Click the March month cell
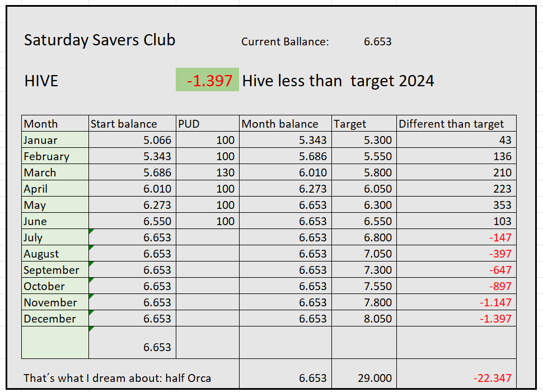 point(55,172)
